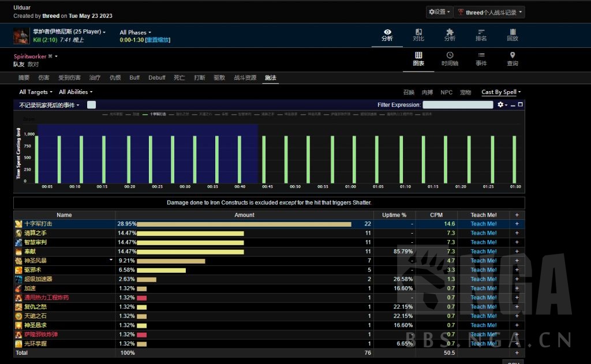Toggle the box beside 不记录玩家死后的事件
This screenshot has height=364, width=591.
pos(91,105)
